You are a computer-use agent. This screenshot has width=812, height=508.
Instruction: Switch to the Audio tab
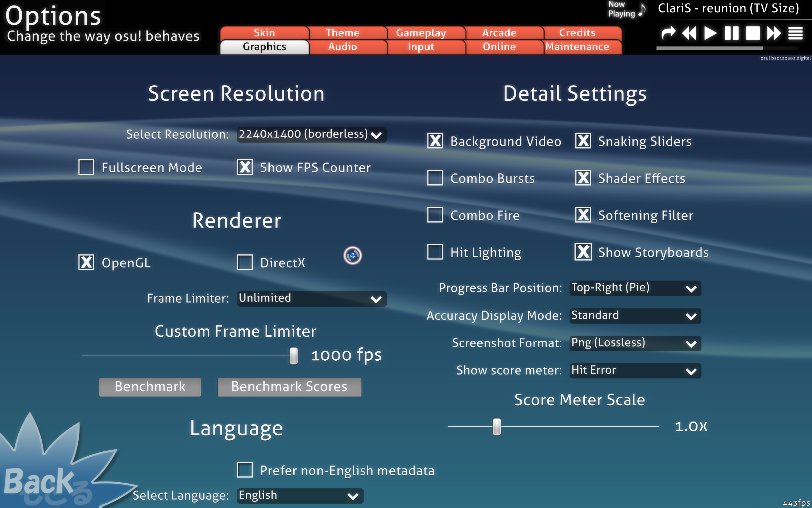343,47
